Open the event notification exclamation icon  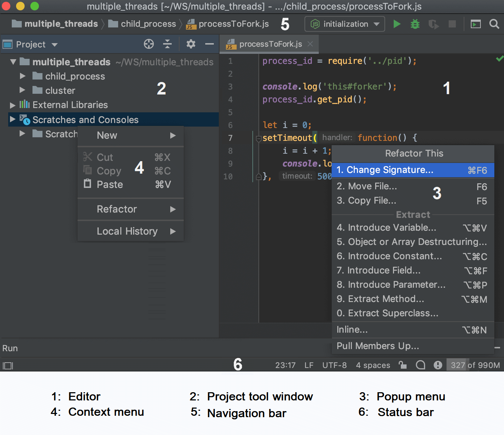click(x=438, y=365)
